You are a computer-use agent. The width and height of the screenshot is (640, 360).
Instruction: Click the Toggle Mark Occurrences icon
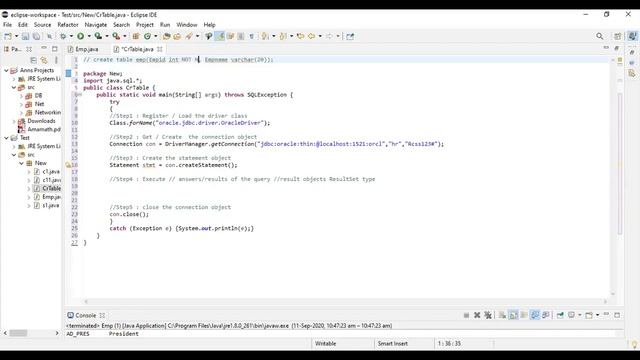(x=209, y=36)
